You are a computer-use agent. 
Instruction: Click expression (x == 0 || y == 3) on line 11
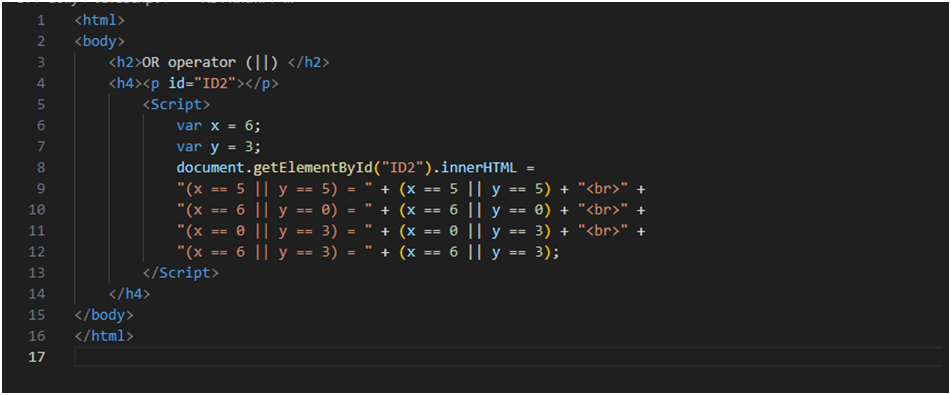coord(474,231)
